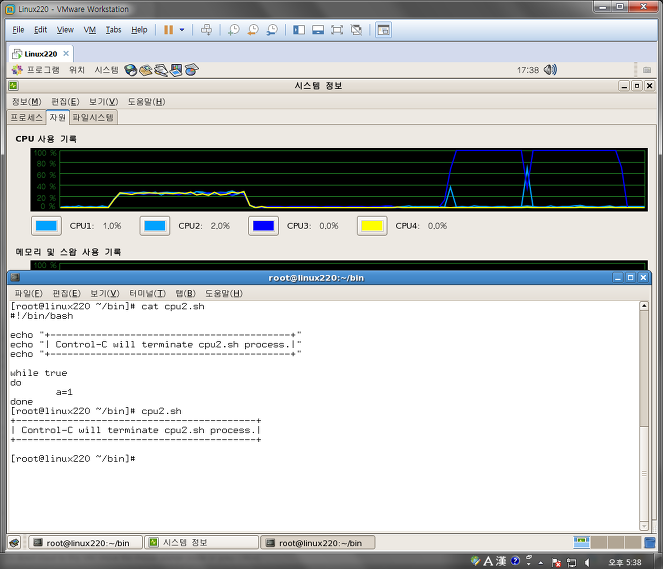Pause the virtual machine from the toolbar
This screenshot has width=663, height=569.
[168, 30]
